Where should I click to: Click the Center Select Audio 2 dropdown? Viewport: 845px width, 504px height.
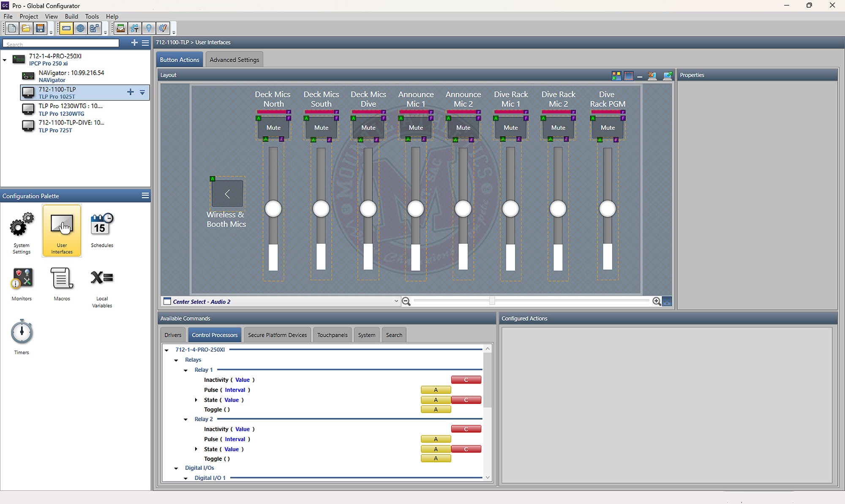pyautogui.click(x=394, y=301)
